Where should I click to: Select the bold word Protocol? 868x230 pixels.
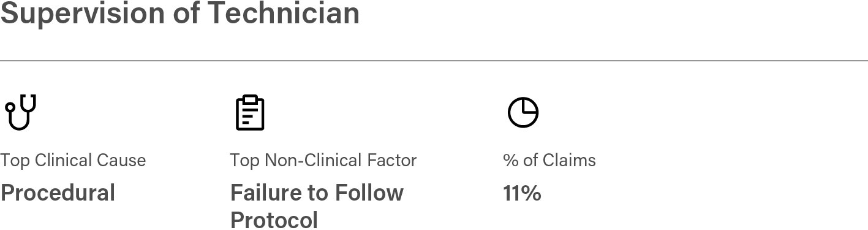274,220
